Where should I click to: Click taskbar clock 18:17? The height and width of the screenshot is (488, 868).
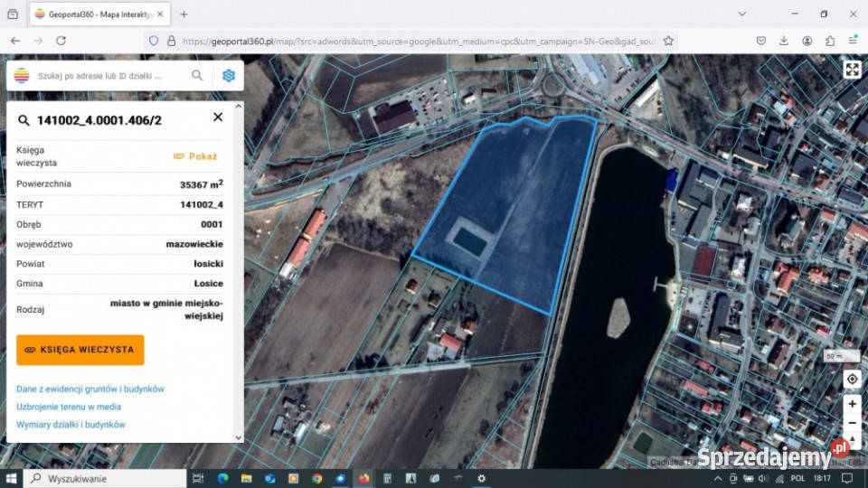[x=822, y=479]
